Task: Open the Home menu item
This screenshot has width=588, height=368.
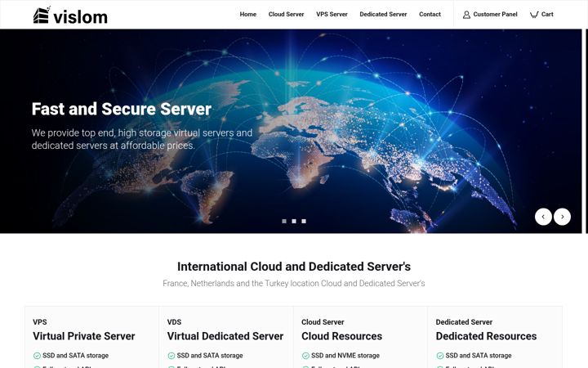Action: [248, 14]
